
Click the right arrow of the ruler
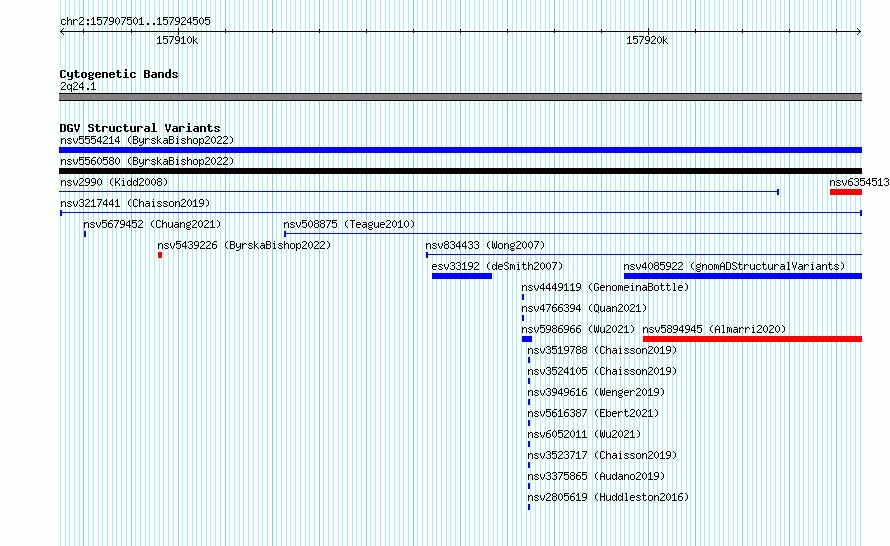click(859, 31)
